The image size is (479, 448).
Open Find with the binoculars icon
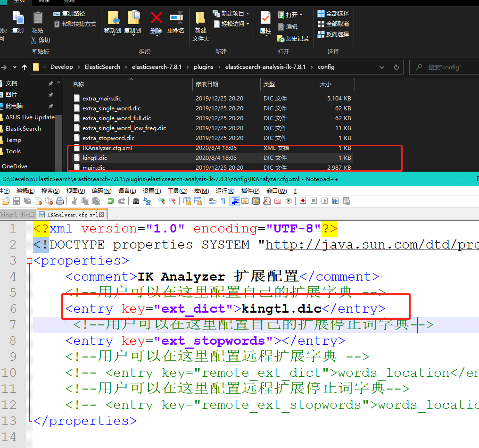tap(136, 201)
